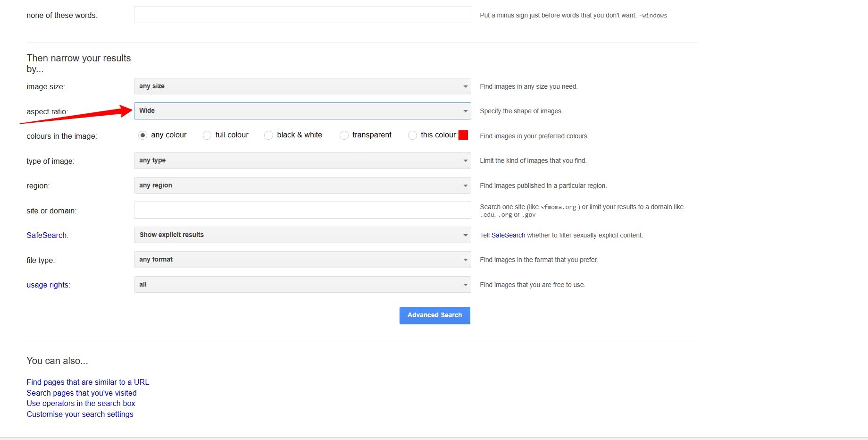Click the 'Specify the shape of images.' text

coord(521,111)
